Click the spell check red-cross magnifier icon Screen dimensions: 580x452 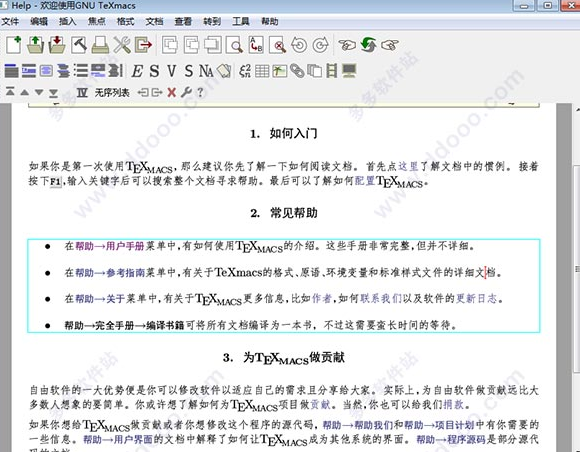tap(278, 45)
